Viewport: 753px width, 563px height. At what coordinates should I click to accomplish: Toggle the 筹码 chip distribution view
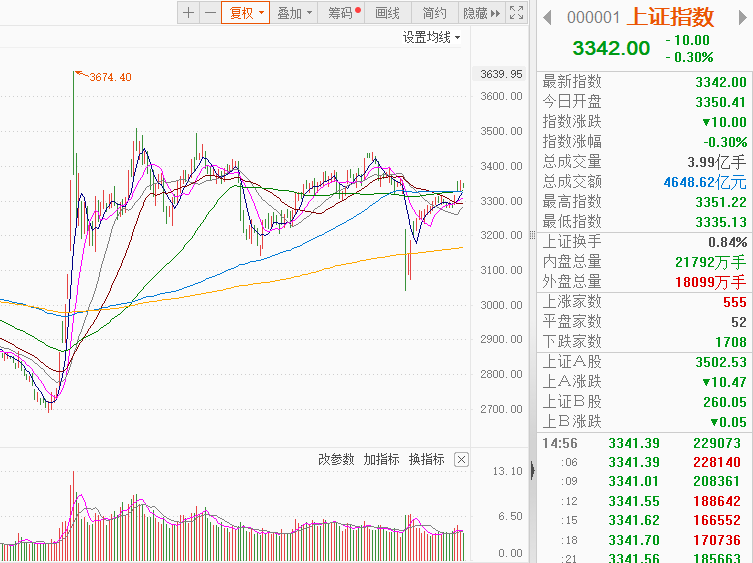click(343, 13)
